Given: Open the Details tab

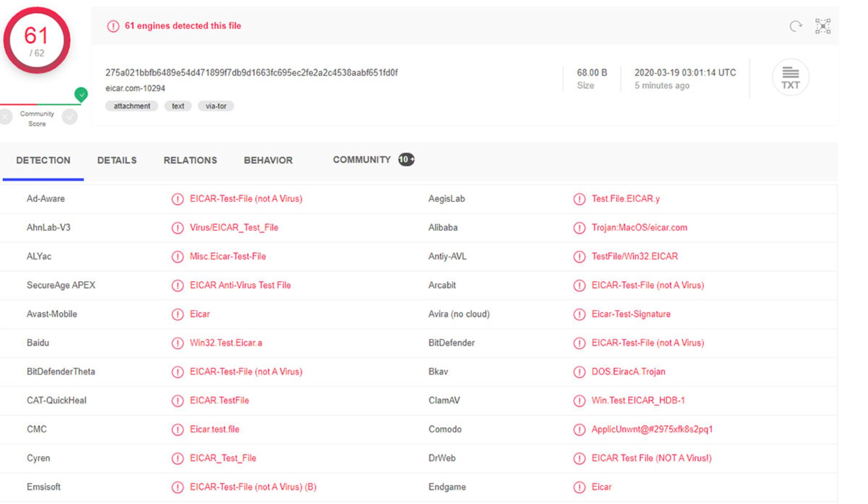Looking at the screenshot, I should click(x=117, y=160).
